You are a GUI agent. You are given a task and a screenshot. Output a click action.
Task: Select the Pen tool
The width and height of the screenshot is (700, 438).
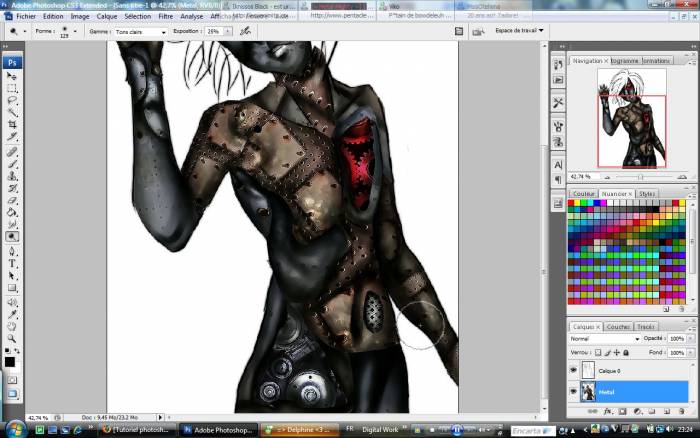(x=12, y=252)
